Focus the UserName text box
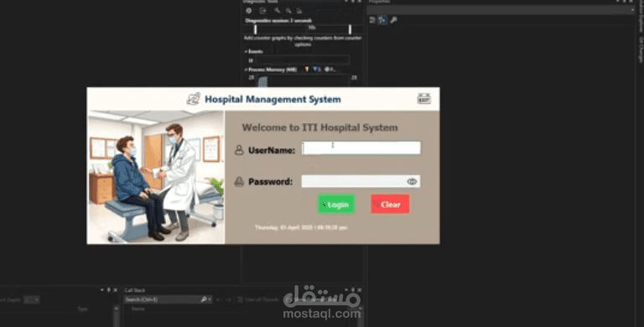The width and height of the screenshot is (644, 327). point(361,148)
